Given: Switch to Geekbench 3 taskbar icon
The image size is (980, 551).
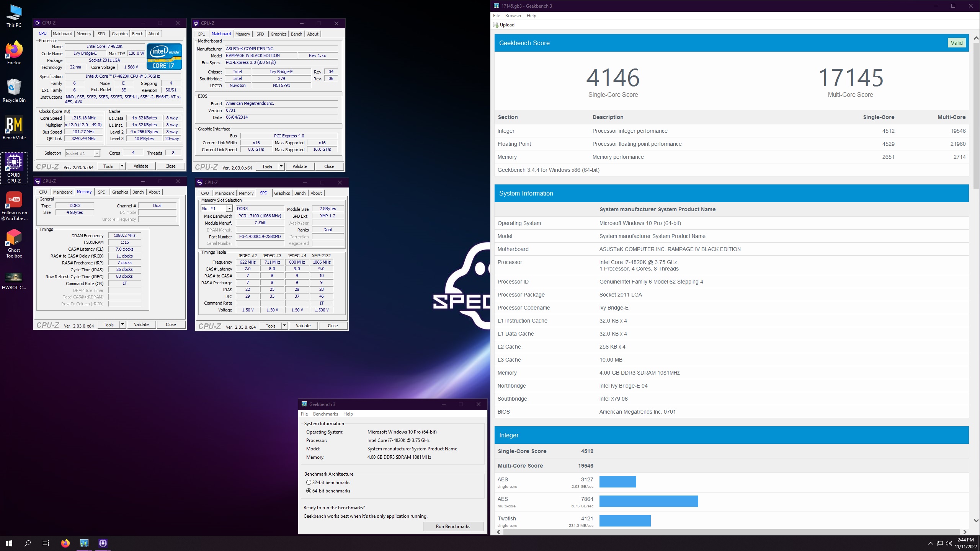Looking at the screenshot, I should (x=84, y=543).
